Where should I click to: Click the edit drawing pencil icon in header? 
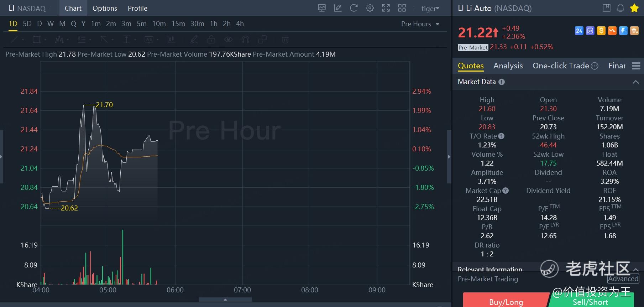(x=338, y=8)
